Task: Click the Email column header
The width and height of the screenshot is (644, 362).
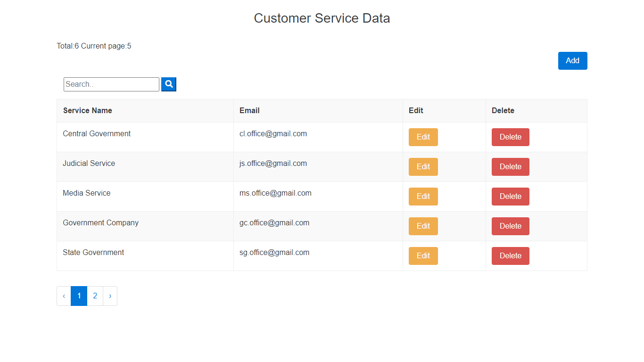Action: [249, 111]
